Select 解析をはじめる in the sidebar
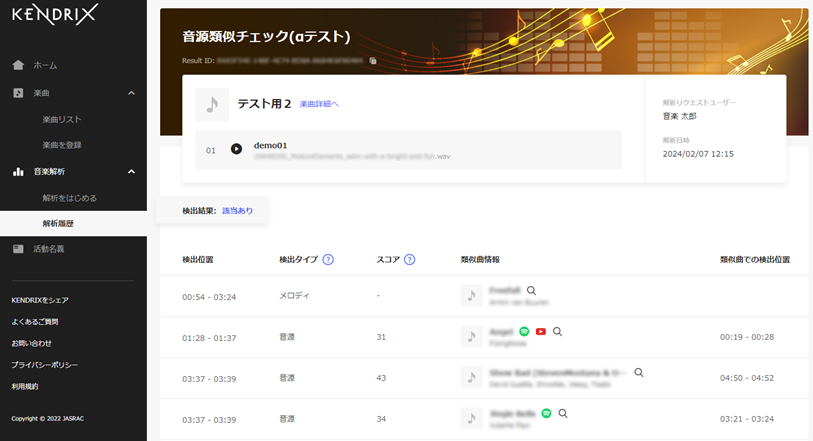813x441 pixels. [69, 198]
